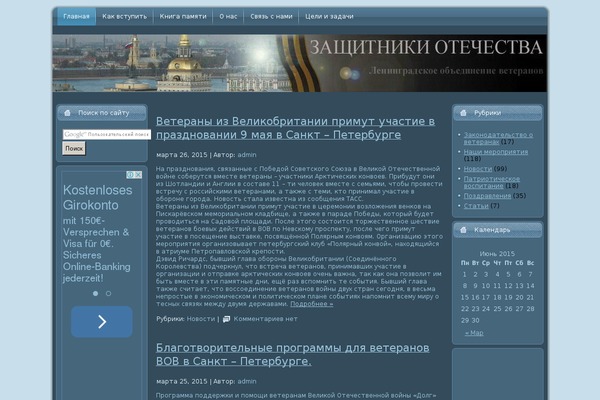This screenshot has width=600, height=400.
Task: Click the home icon beside Рубрики
Action: point(463,113)
